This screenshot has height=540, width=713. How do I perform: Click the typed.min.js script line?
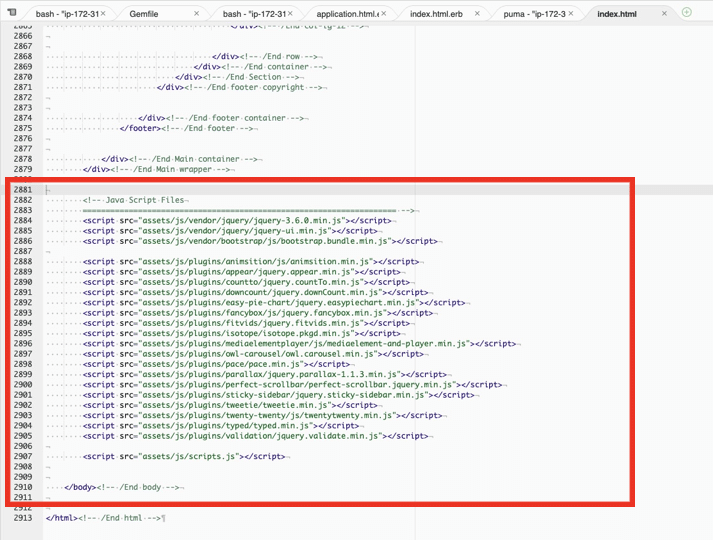221,426
